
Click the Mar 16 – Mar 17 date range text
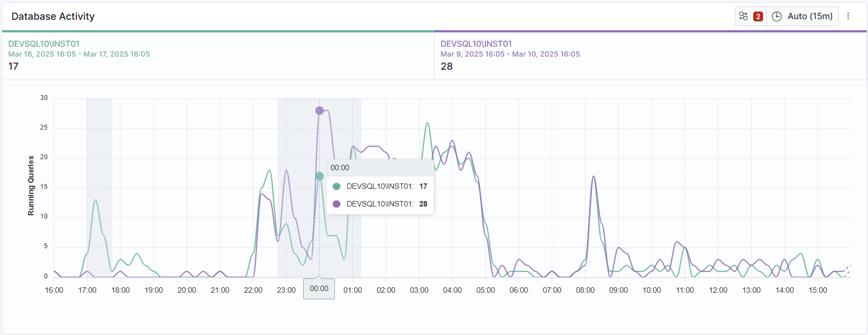pyautogui.click(x=79, y=54)
